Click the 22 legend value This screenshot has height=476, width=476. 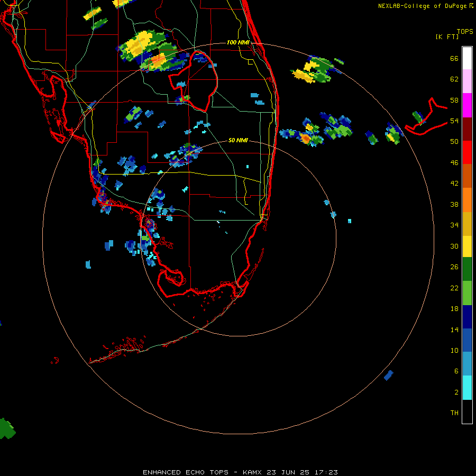454,288
